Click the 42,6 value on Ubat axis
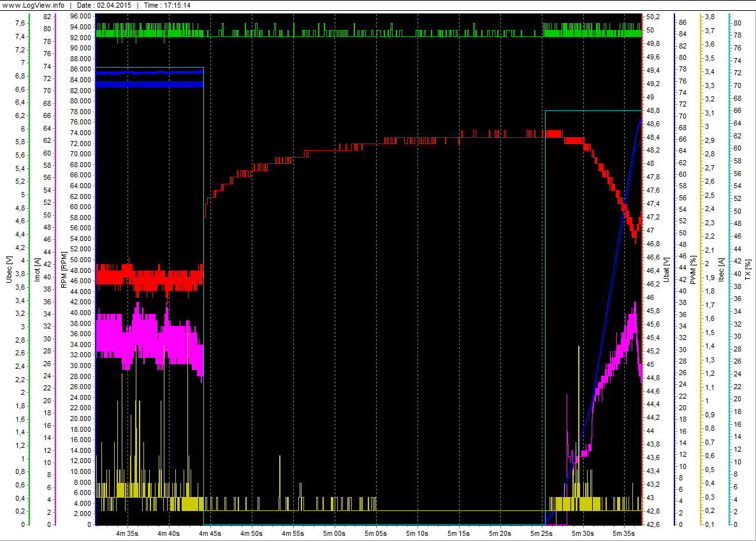 point(653,524)
